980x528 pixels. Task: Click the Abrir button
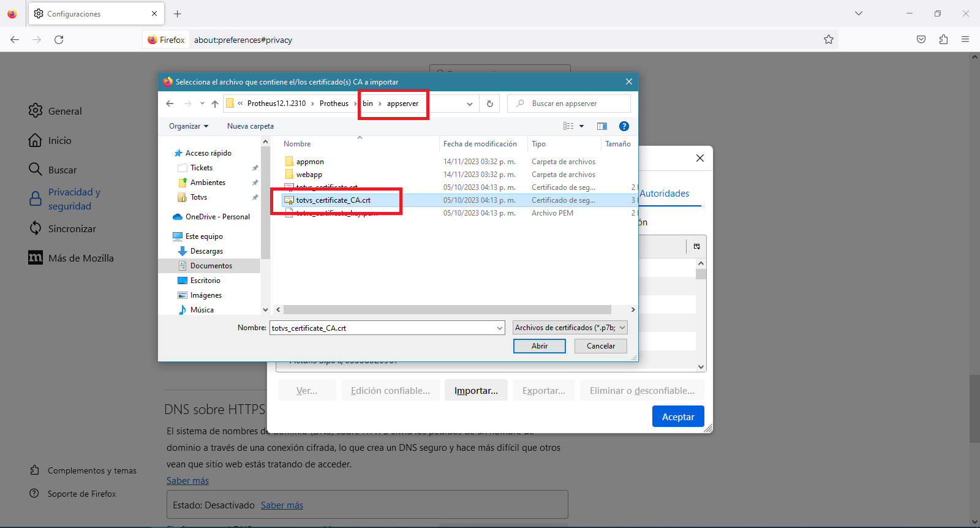(540, 346)
